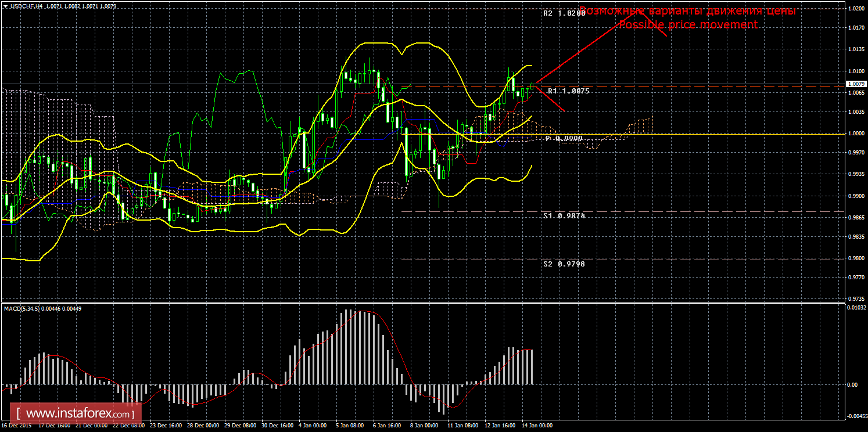Screen dimensions: 868x432
Task: Click the 0.9735 value on price scale
Action: pyautogui.click(x=856, y=298)
